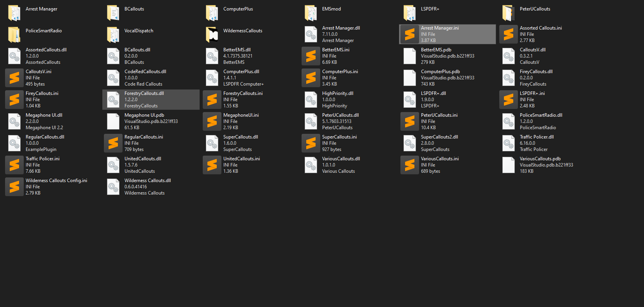Select the BCallouts.dll gear icon

(x=113, y=56)
